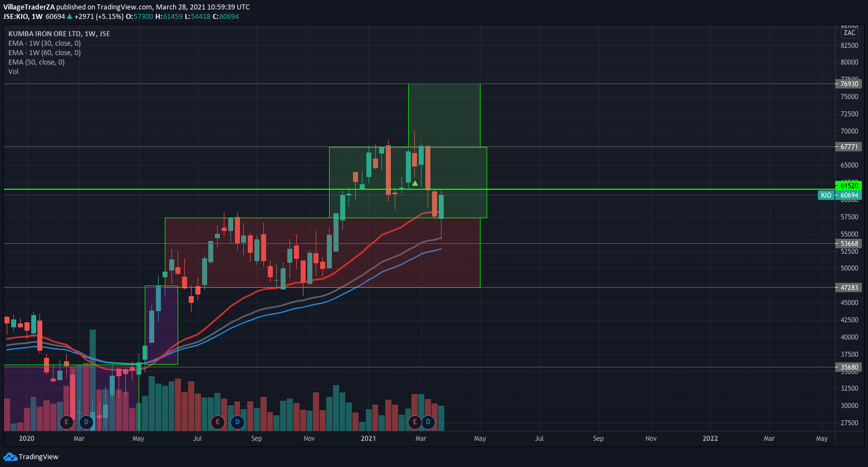The image size is (868, 467).
Task: Select the dividend D marker near Mar 2021
Action: (x=428, y=422)
